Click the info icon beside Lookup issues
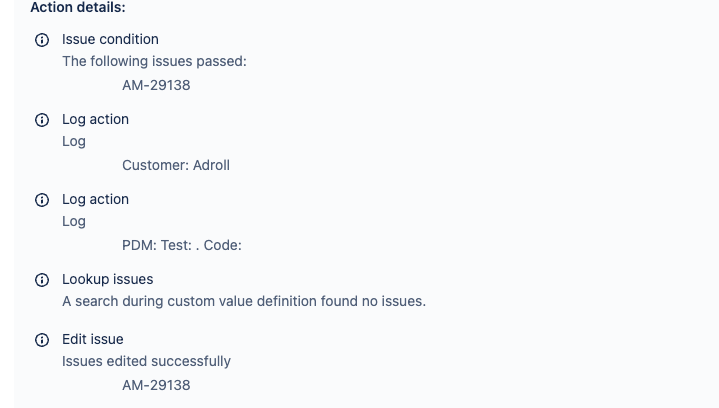This screenshot has height=408, width=719. point(42,280)
